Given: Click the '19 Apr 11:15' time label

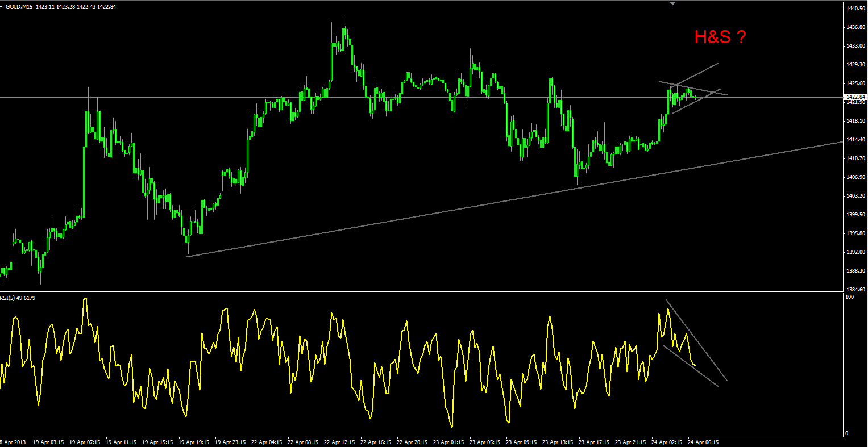Looking at the screenshot, I should pyautogui.click(x=121, y=442).
